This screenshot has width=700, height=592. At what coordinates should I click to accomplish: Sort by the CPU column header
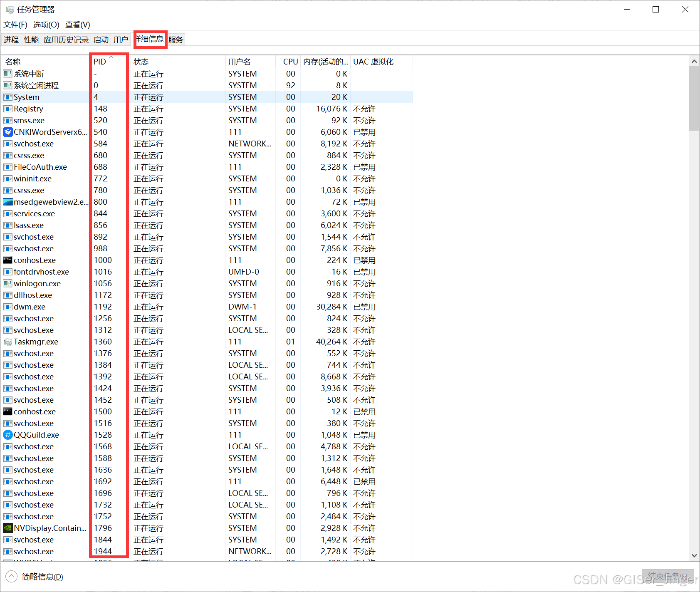[290, 62]
